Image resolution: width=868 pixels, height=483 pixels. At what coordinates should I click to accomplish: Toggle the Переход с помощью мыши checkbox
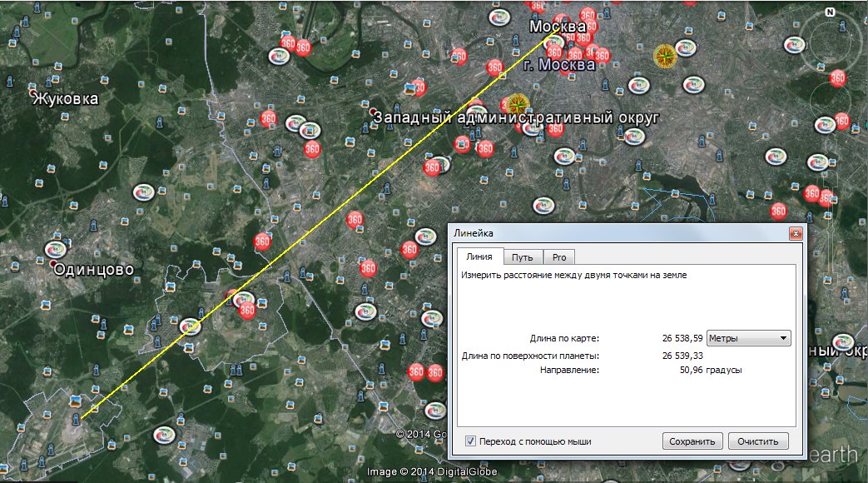tap(470, 441)
